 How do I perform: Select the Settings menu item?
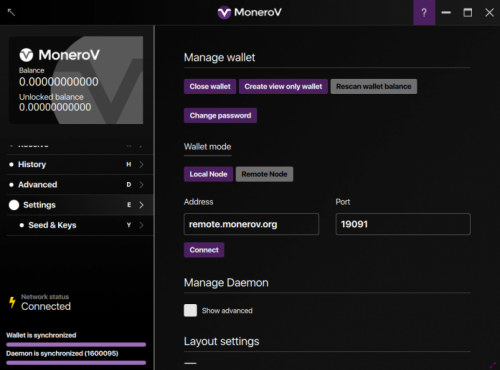80,205
